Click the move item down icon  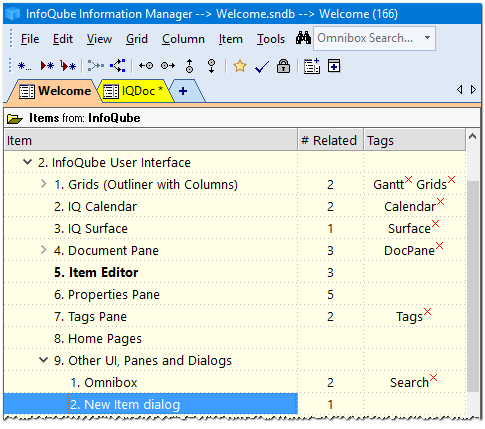pos(211,66)
